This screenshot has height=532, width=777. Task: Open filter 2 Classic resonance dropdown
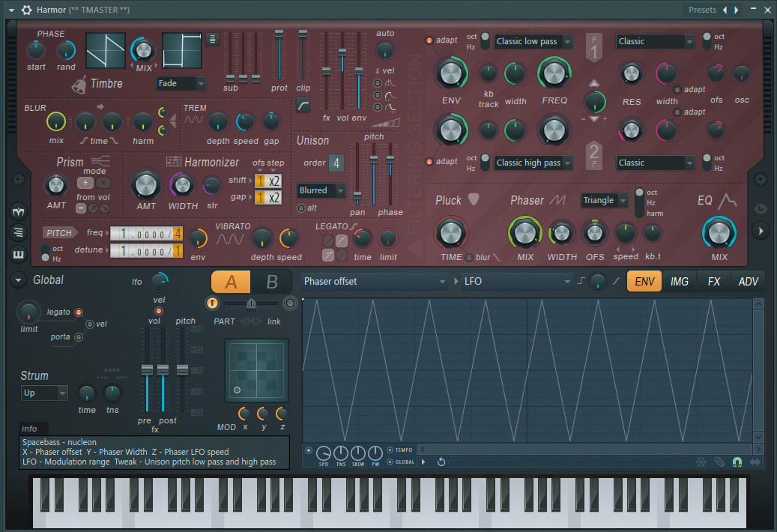coord(655,163)
